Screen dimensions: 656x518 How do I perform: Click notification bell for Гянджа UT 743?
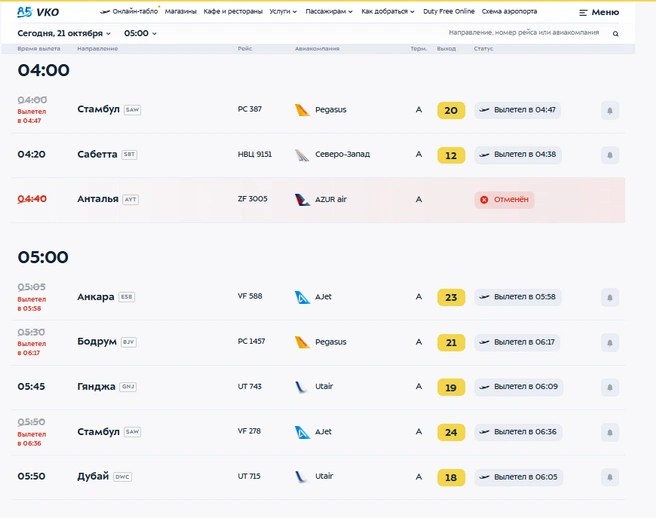click(x=610, y=387)
